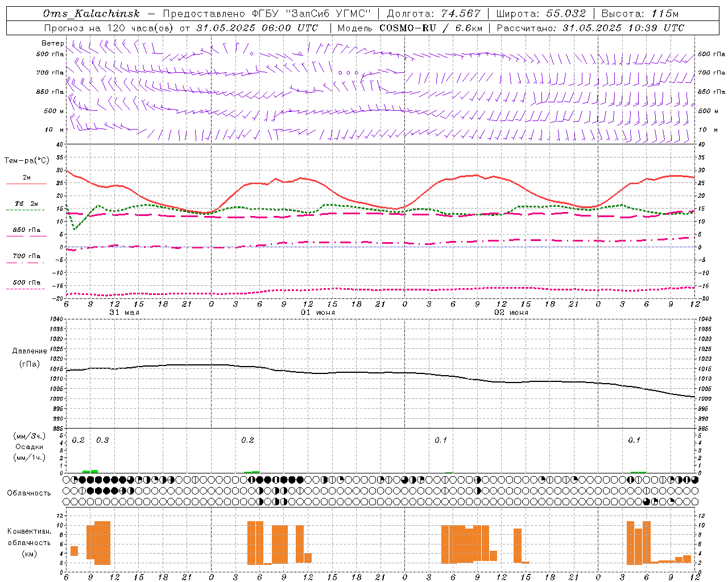
Task: Select the 02 июня date label
Action: click(511, 313)
